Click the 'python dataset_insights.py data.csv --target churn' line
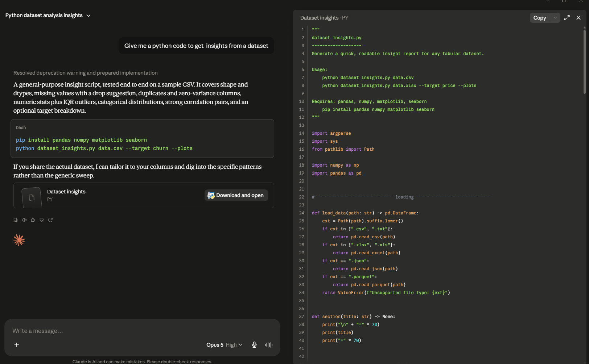589x364 pixels. click(x=104, y=148)
